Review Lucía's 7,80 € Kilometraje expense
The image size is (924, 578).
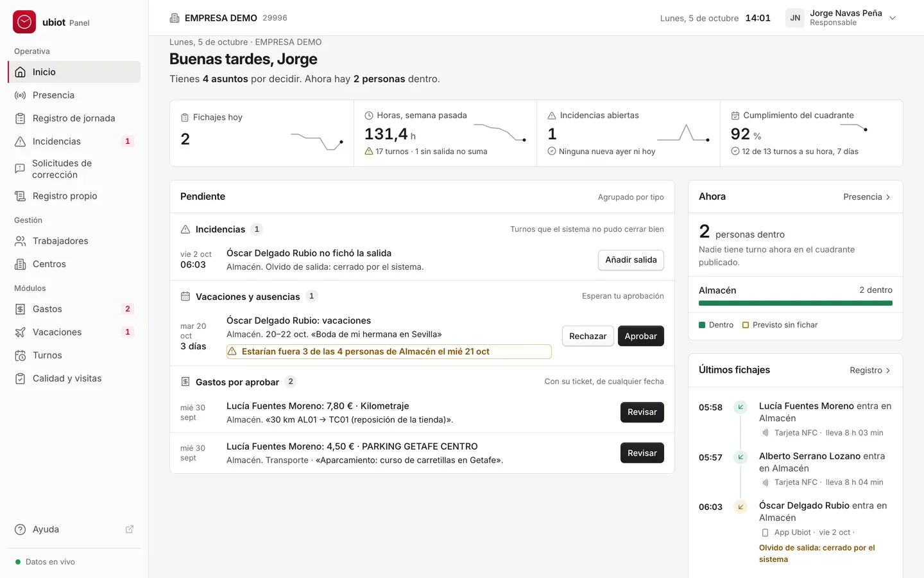click(x=642, y=412)
